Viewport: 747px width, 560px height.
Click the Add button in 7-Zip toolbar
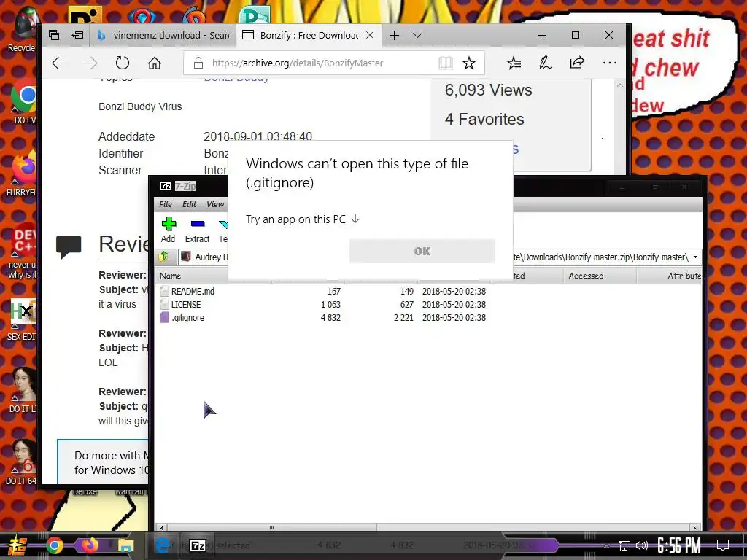pos(169,230)
